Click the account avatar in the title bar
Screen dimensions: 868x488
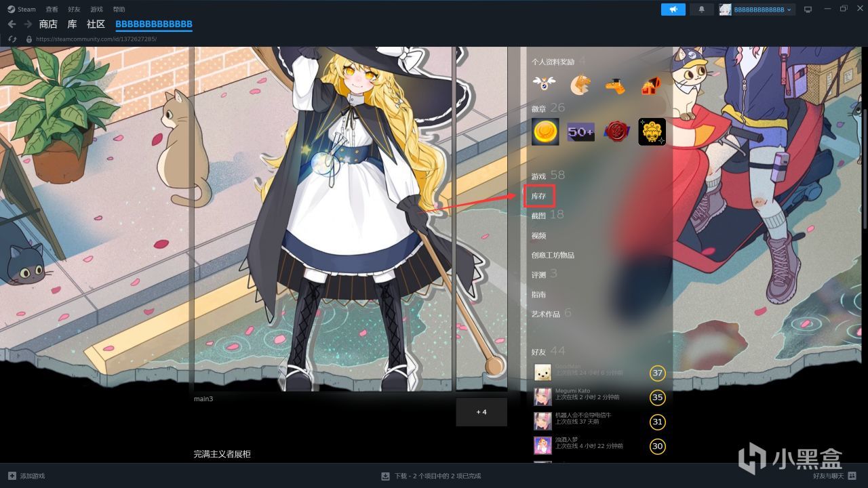point(725,9)
